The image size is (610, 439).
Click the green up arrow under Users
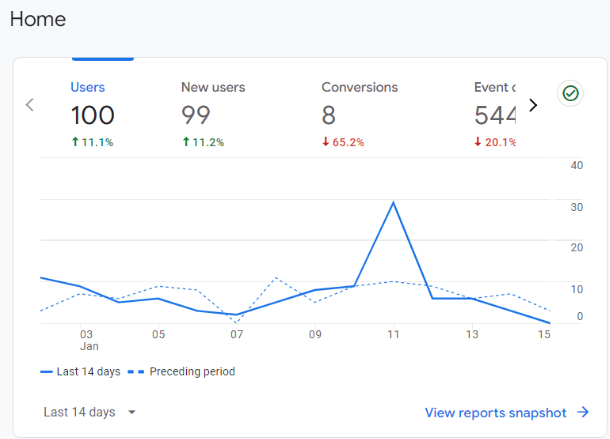[x=74, y=142]
